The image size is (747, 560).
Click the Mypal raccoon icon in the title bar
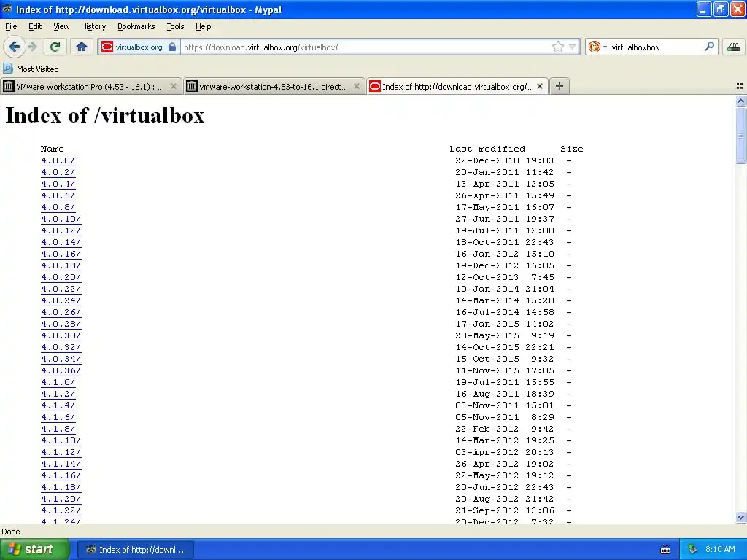(7, 9)
